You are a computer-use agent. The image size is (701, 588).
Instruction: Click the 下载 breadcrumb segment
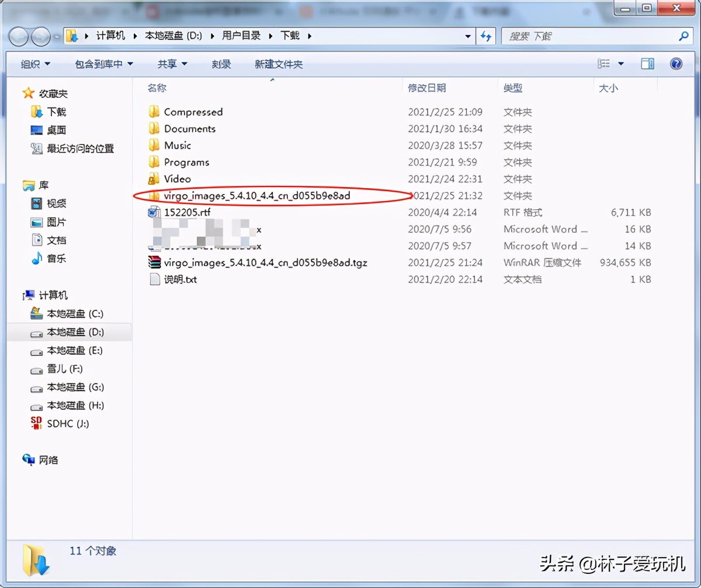pyautogui.click(x=290, y=36)
